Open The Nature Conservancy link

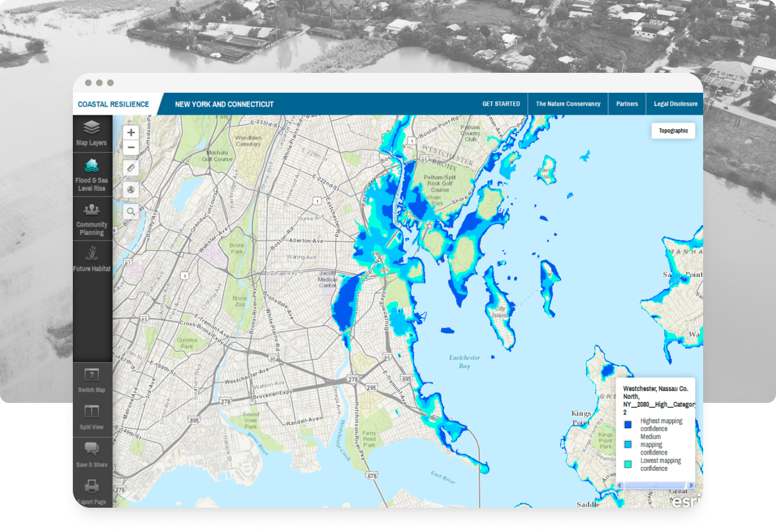coord(567,104)
